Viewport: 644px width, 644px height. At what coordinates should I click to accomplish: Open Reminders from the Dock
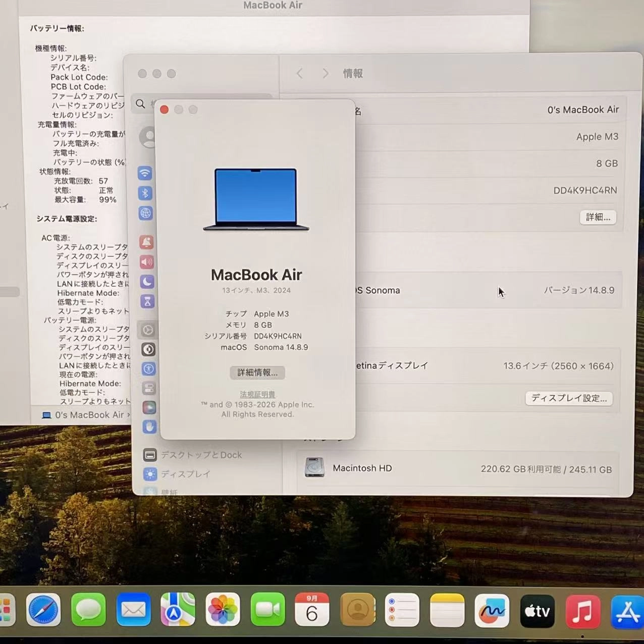click(x=402, y=610)
